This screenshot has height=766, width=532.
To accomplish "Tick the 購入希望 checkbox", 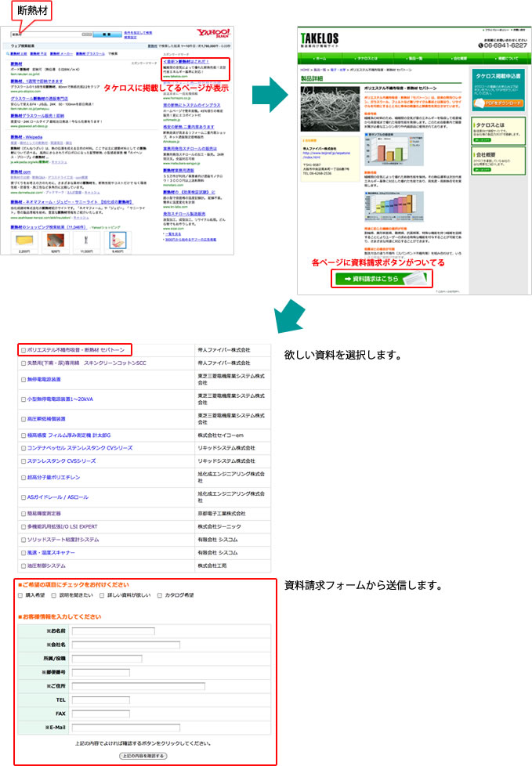I will tap(20, 595).
